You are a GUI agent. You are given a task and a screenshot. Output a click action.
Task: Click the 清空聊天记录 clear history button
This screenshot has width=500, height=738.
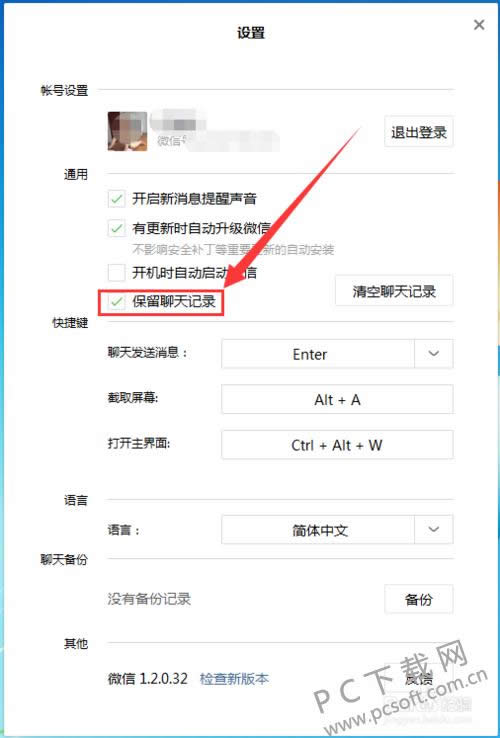394,291
